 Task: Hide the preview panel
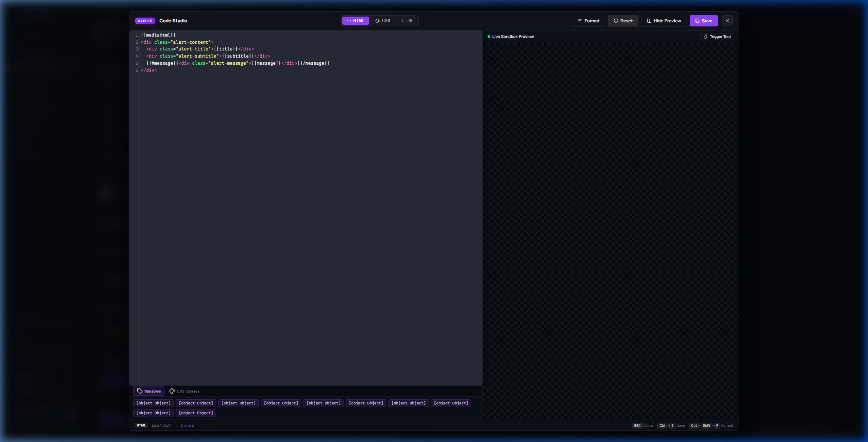pyautogui.click(x=664, y=21)
